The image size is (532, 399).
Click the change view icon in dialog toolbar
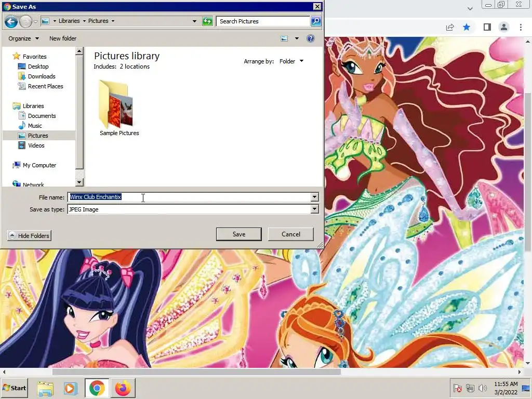coord(284,38)
